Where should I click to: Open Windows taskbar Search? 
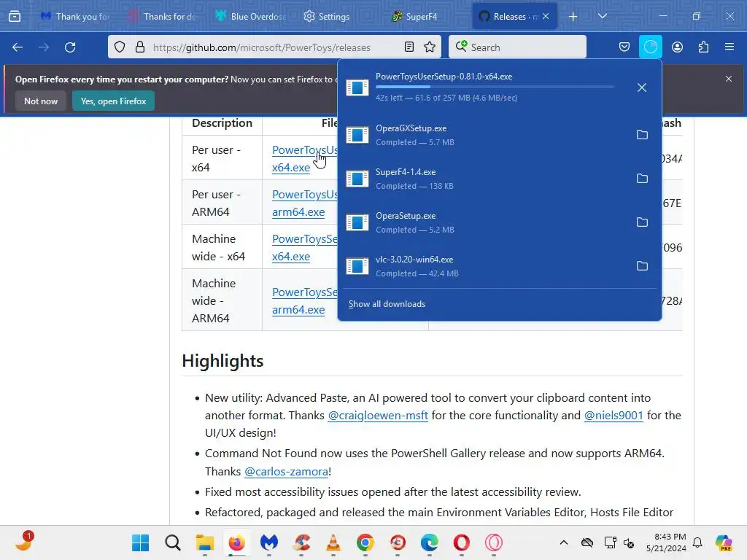click(x=172, y=542)
